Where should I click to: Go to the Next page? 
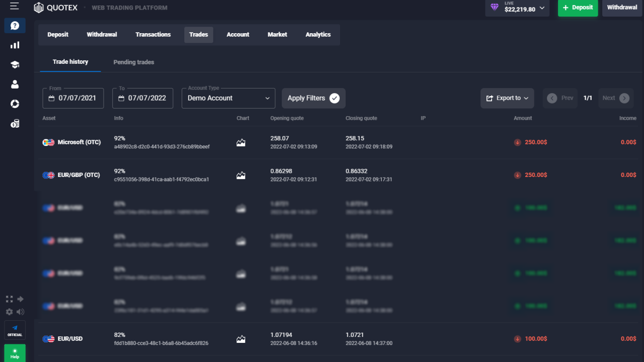[x=616, y=98]
